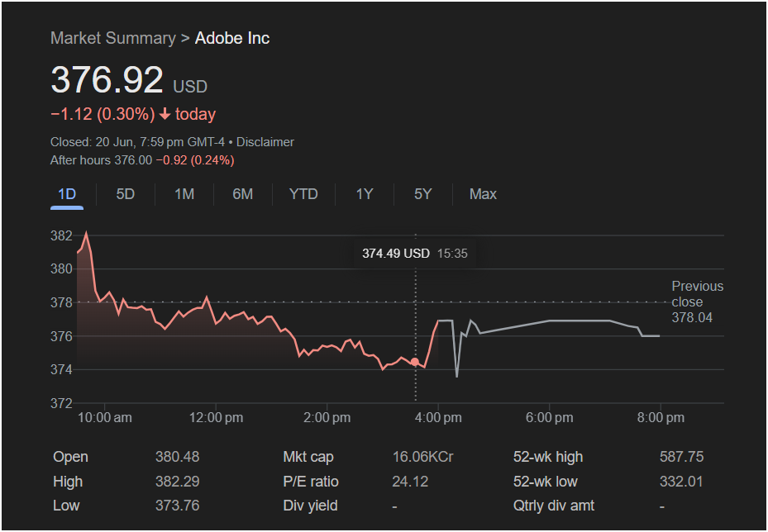Click the USD currency label
Viewport: 768px width, 532px height.
(190, 87)
